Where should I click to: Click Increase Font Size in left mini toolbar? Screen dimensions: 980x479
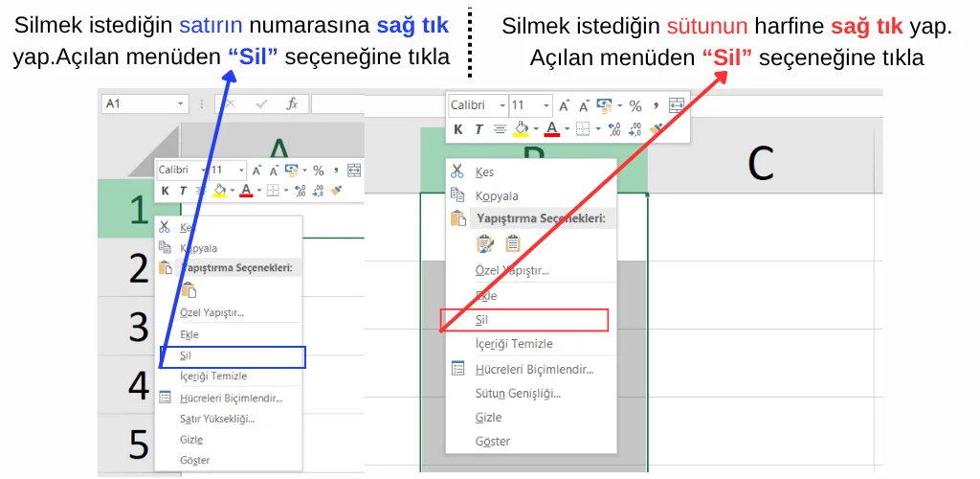[x=256, y=171]
